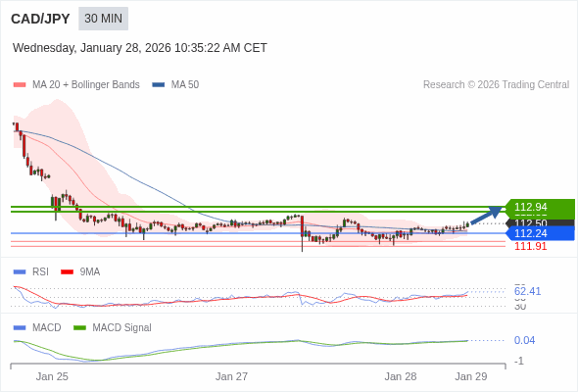Click the Jan 28 date axis label
Image resolution: width=578 pixels, height=392 pixels.
401,376
